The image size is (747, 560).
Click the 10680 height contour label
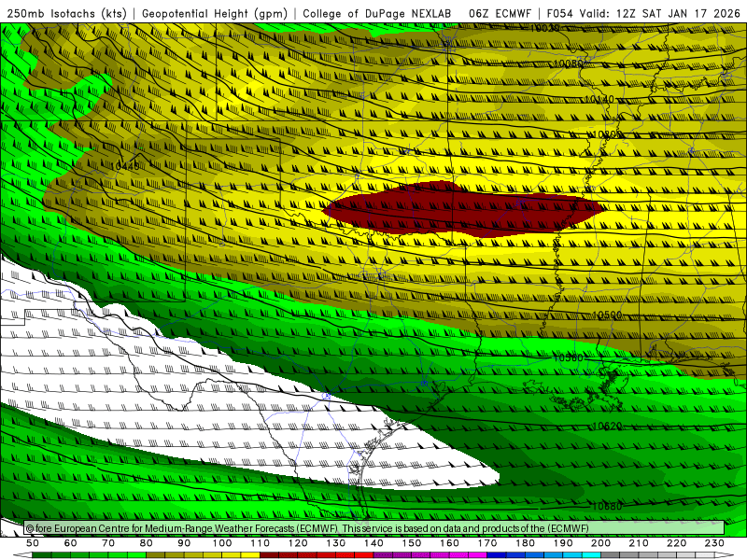coord(607,506)
